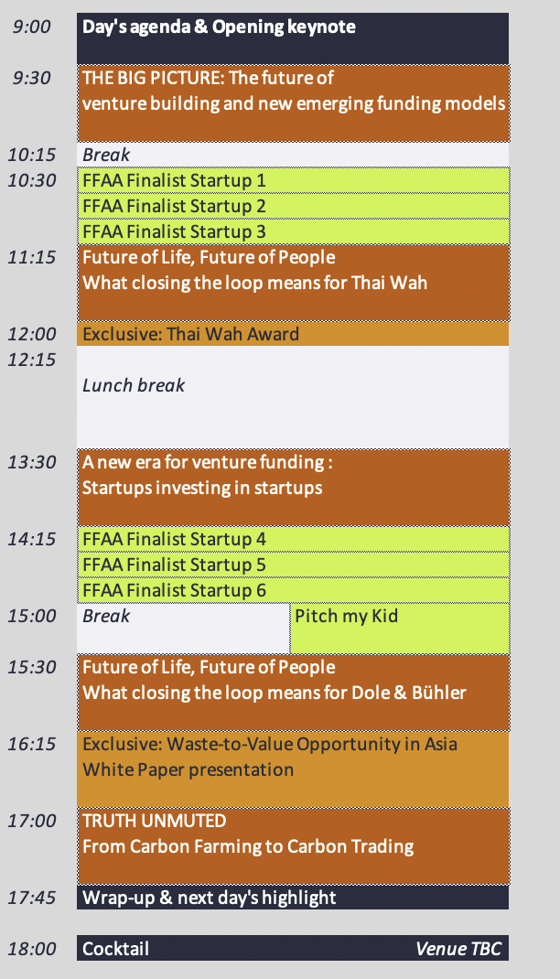Viewport: 560px width, 979px height.
Task: Click the Day's agenda & Opening keynote session
Action: point(292,38)
